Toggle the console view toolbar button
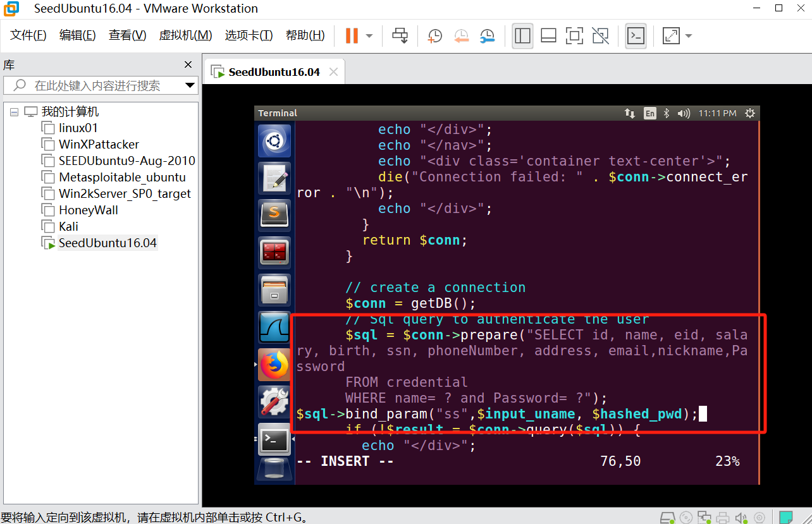Viewport: 812px width, 524px height. [636, 36]
